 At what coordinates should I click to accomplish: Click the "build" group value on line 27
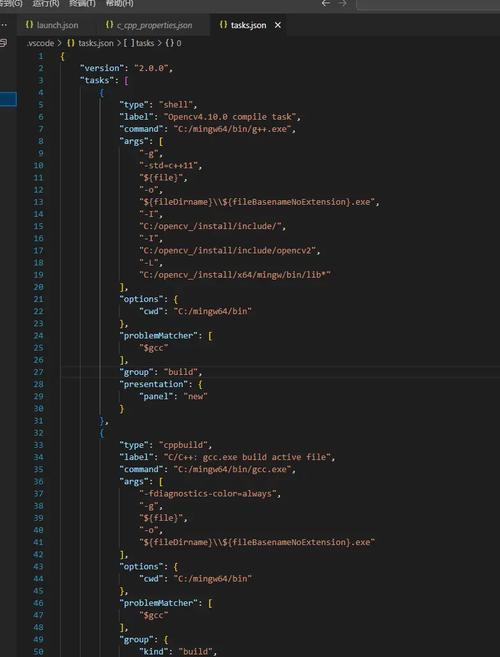coord(183,372)
